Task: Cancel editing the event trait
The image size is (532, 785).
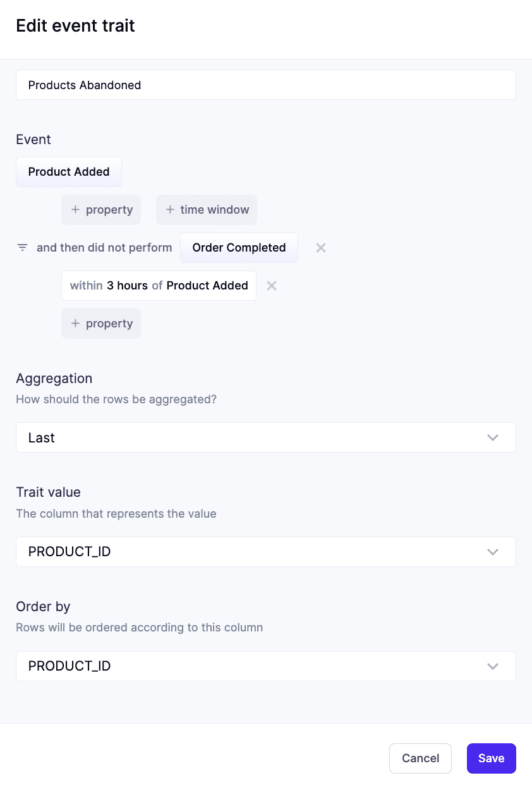Action: (420, 758)
